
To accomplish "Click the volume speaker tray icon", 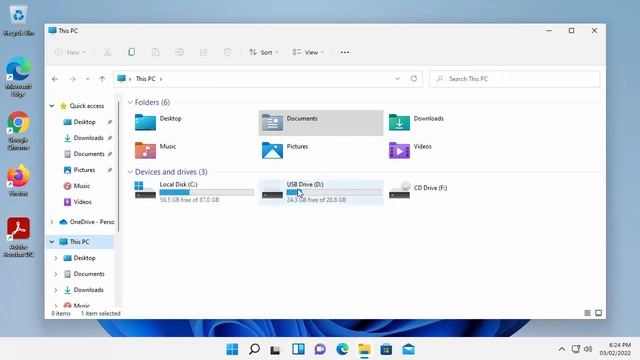I will coord(588,349).
